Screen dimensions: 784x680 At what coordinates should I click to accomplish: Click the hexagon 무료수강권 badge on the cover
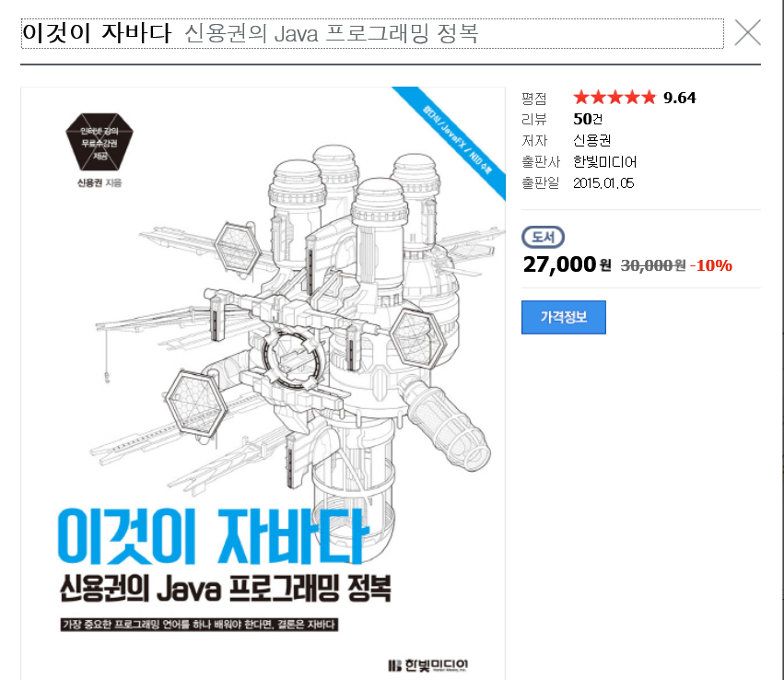tap(99, 142)
